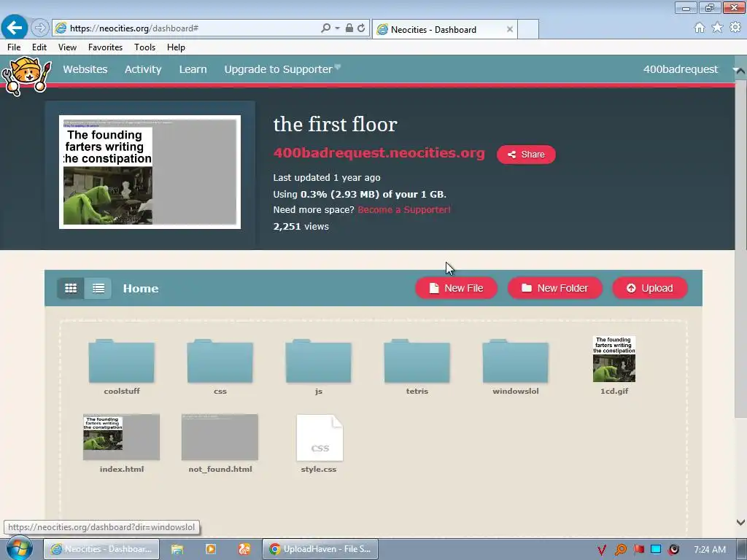747x560 pixels.
Task: Click the security lock icon in address bar
Action: (x=349, y=28)
